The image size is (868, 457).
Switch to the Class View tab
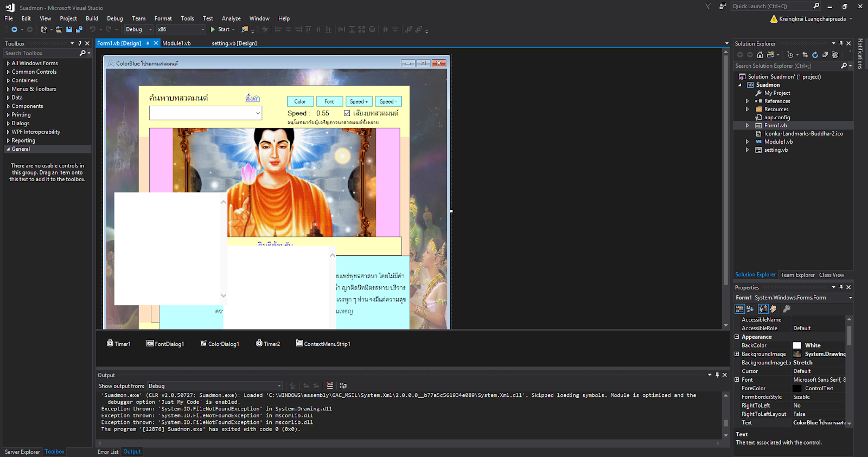tap(831, 275)
